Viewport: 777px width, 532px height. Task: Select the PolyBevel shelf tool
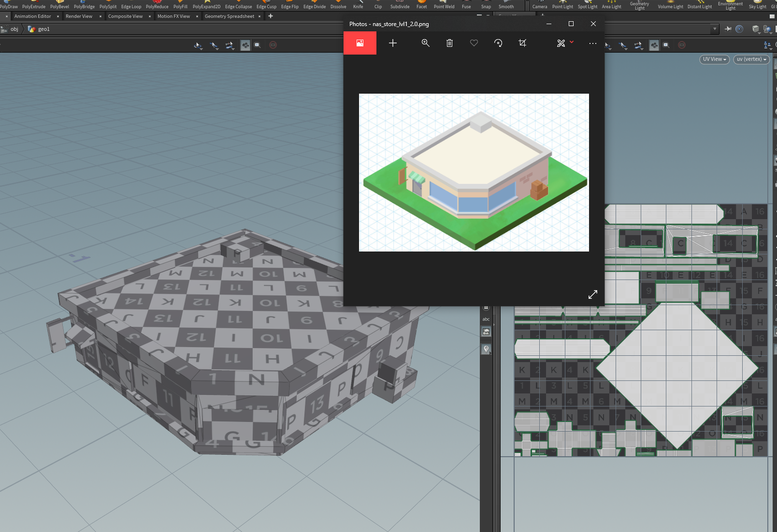pos(59,5)
